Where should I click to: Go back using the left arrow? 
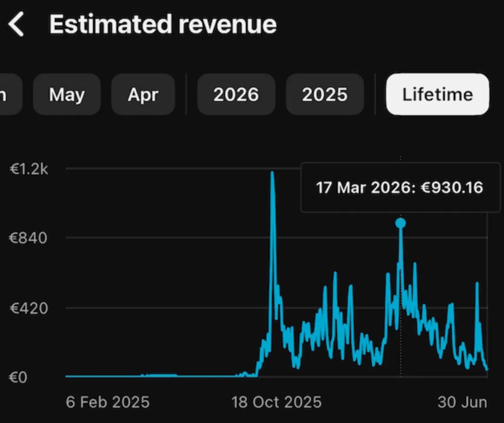point(16,24)
